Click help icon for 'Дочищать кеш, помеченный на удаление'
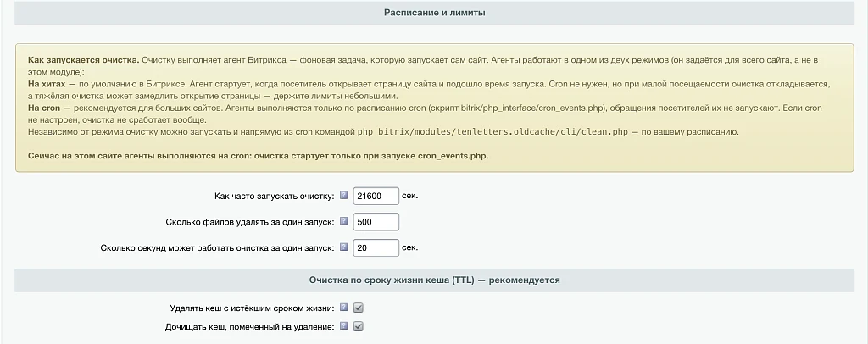Viewport: 868px width, 344px height. (344, 326)
